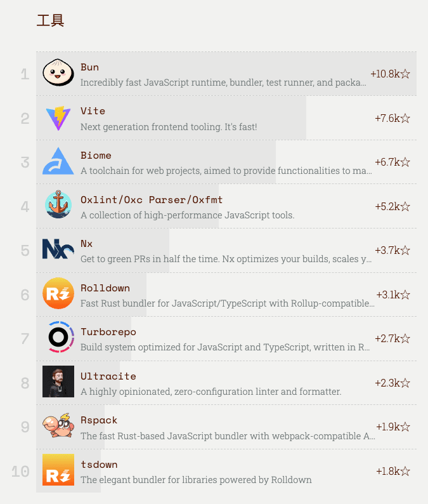This screenshot has width=428, height=504.
Task: Click the +6.7k star count for Biome
Action: [392, 162]
